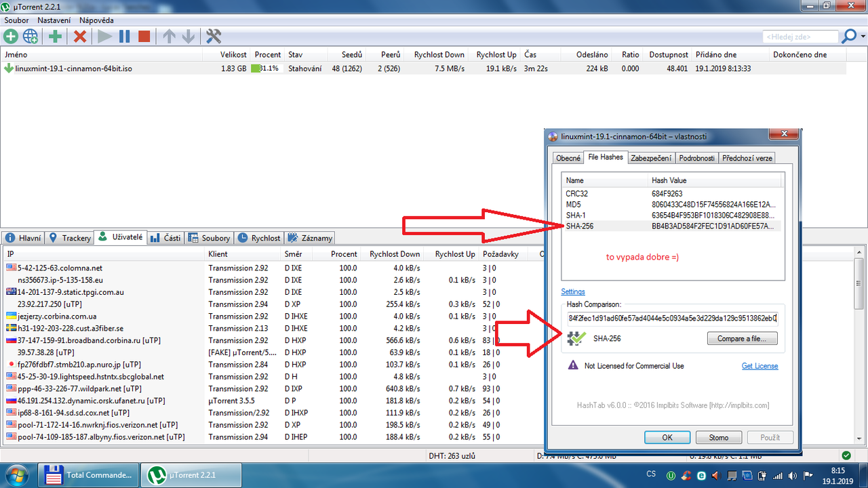
Task: Cancel the properties dialog with Storno
Action: click(719, 438)
